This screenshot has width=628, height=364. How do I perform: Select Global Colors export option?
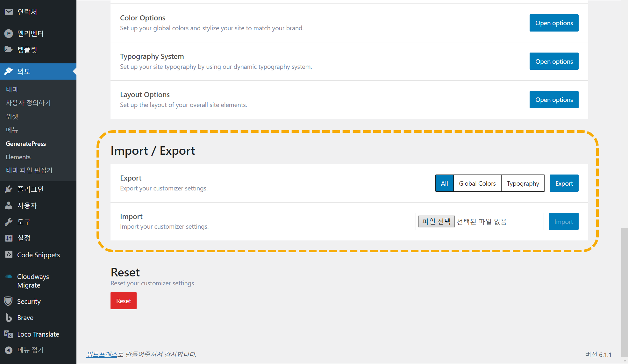477,183
